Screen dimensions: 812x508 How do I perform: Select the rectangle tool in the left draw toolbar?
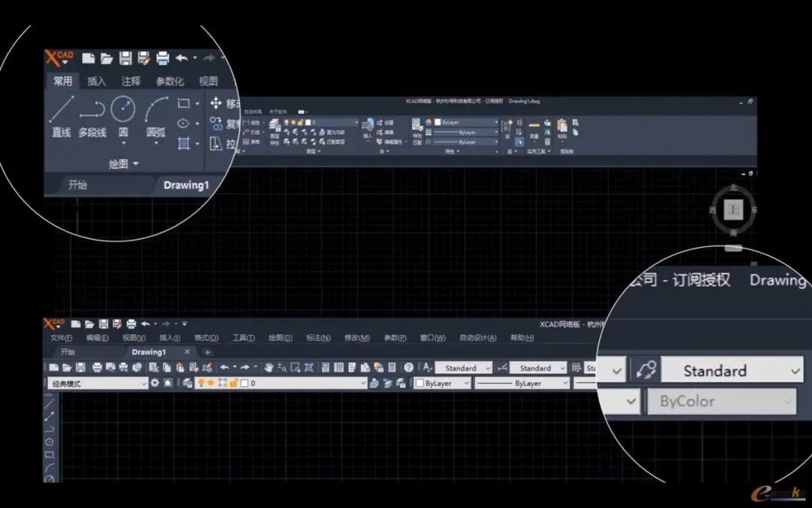click(49, 455)
